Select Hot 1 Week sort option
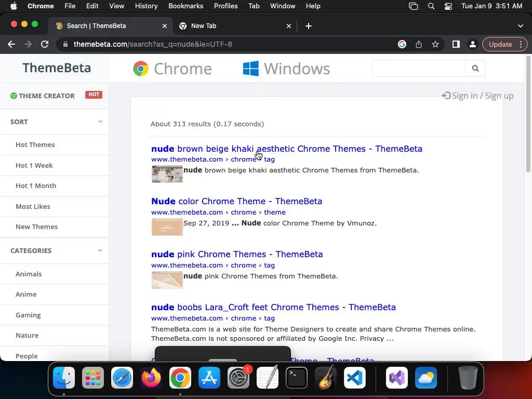The image size is (532, 399). (34, 166)
